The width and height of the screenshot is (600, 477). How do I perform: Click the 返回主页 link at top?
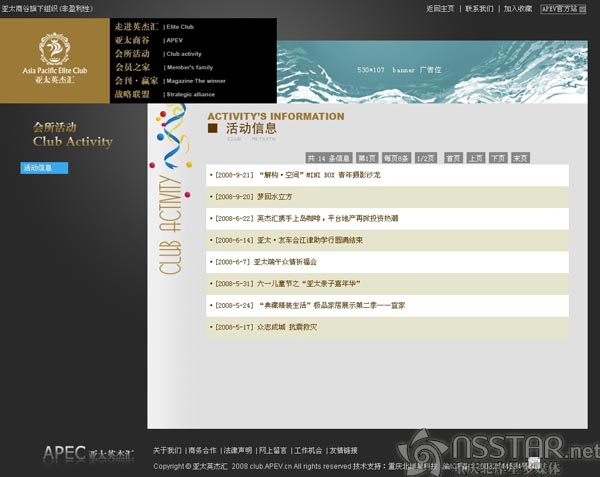(x=439, y=8)
